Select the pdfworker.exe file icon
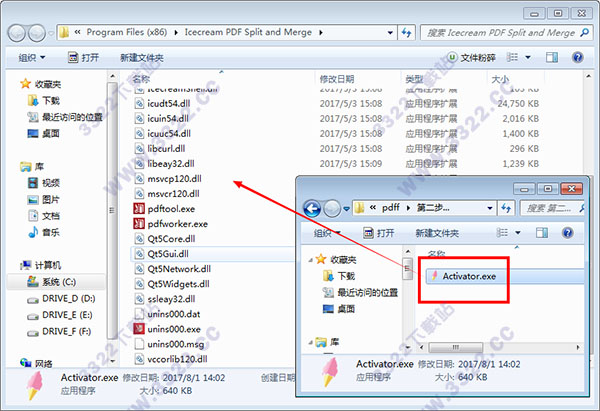600x411 pixels. (139, 223)
